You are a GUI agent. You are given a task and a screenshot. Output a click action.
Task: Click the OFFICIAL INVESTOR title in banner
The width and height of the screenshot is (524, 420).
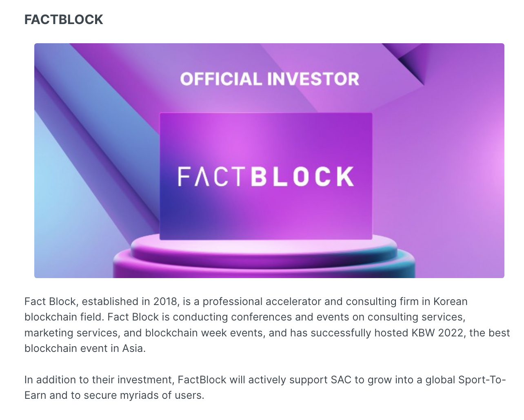pyautogui.click(x=270, y=79)
